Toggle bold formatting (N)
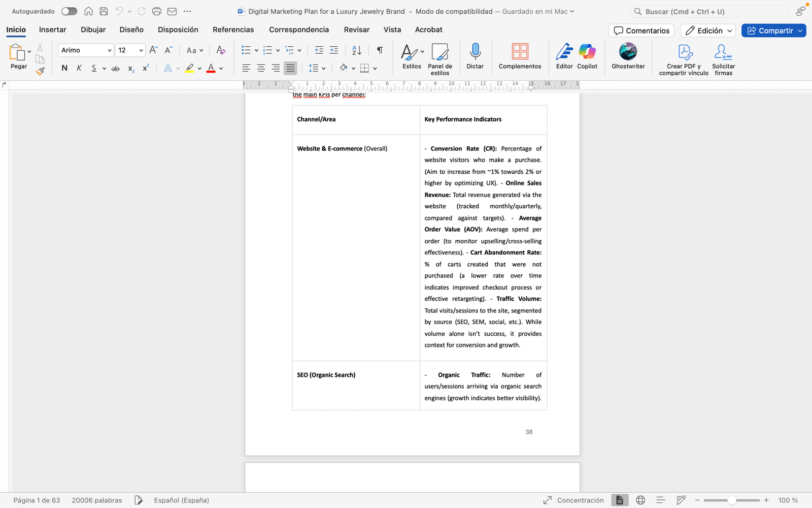Image resolution: width=812 pixels, height=508 pixels. click(x=64, y=68)
